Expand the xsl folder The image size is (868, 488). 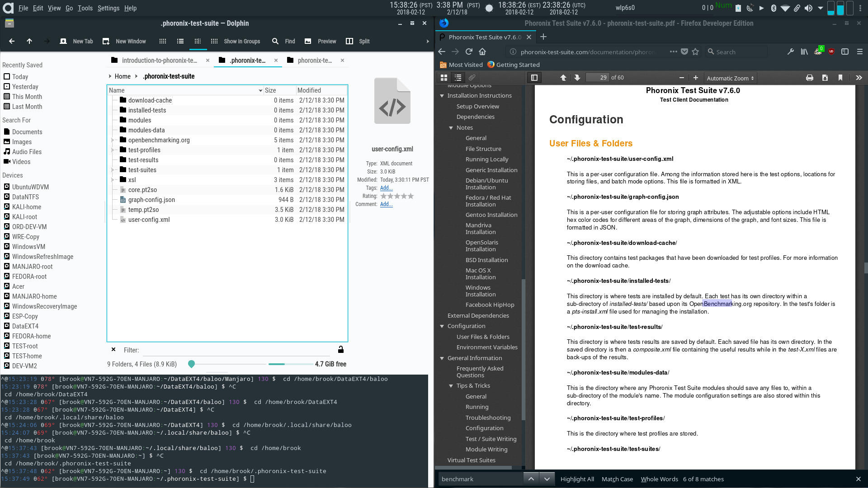tap(113, 180)
